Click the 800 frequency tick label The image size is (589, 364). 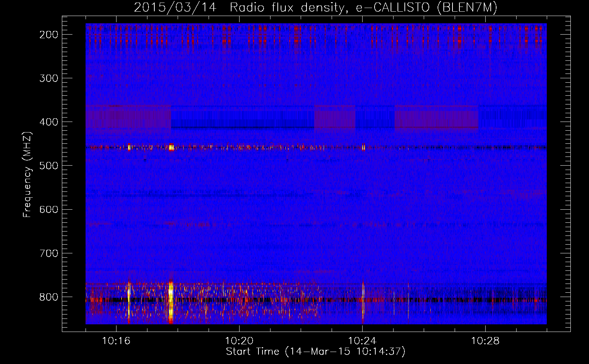pos(49,297)
